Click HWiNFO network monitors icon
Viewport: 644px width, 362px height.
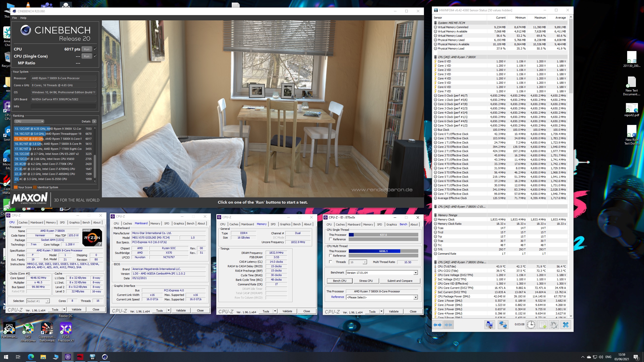click(x=503, y=325)
